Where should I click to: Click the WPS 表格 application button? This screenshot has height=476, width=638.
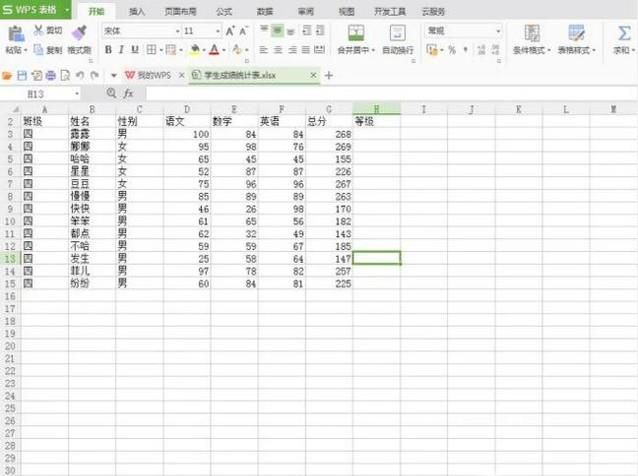click(x=34, y=10)
